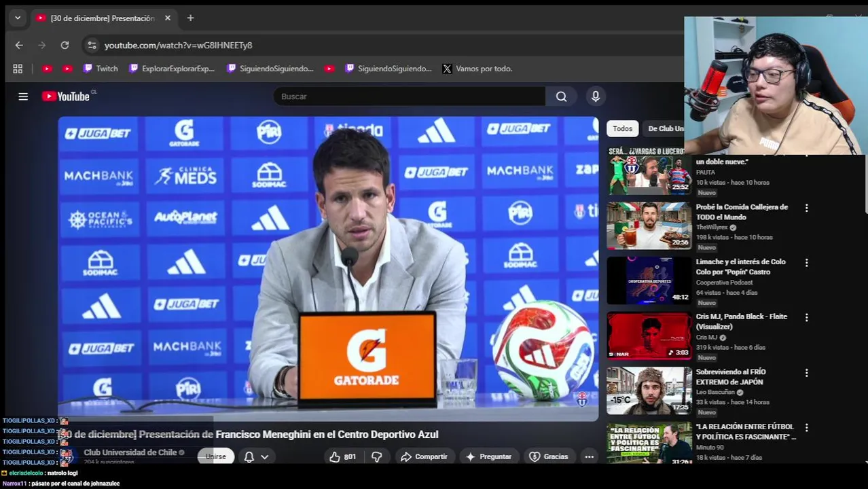Go to YouTube home logo

click(x=66, y=96)
